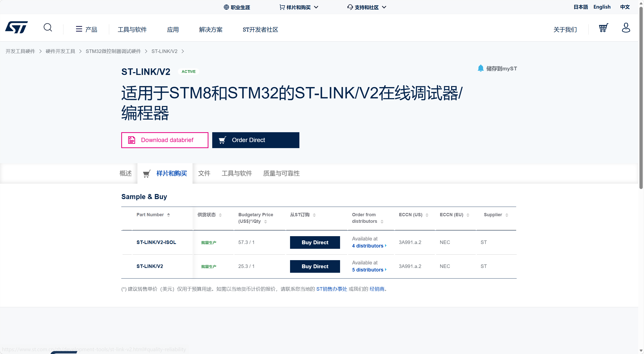Sort table by 供货状态 column arrows

[220, 215]
